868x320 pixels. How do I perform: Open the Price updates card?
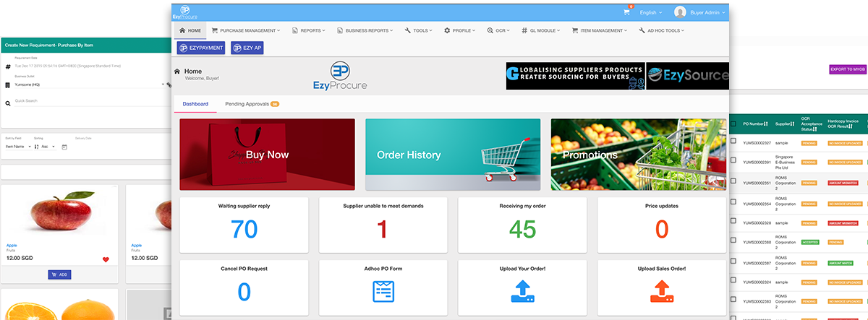661,225
